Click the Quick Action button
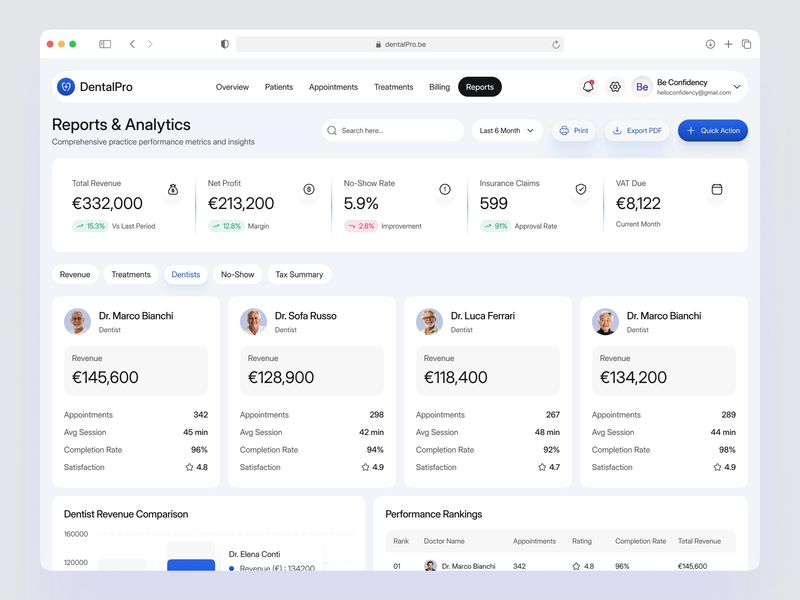The height and width of the screenshot is (600, 800). pos(712,130)
